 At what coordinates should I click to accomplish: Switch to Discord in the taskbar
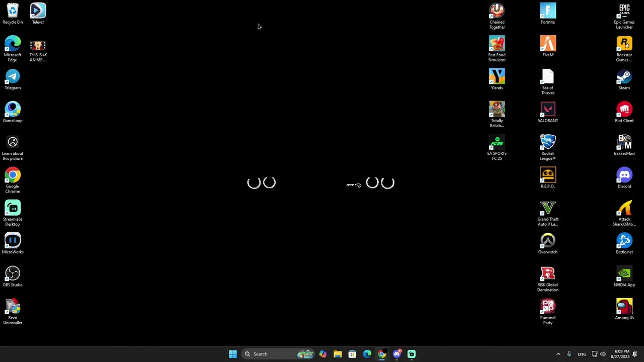[397, 354]
